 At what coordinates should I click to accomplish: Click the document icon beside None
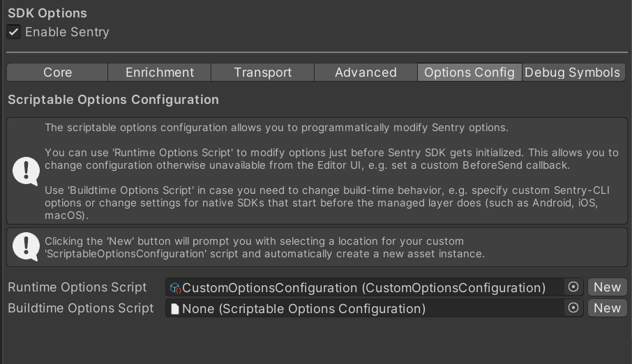(175, 308)
